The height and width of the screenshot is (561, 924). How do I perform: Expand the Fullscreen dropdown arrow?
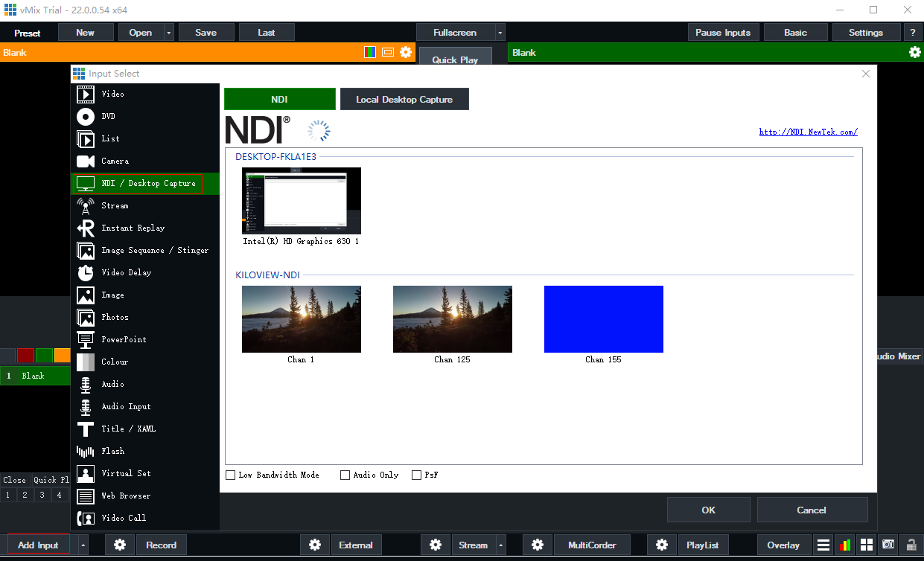pyautogui.click(x=500, y=33)
